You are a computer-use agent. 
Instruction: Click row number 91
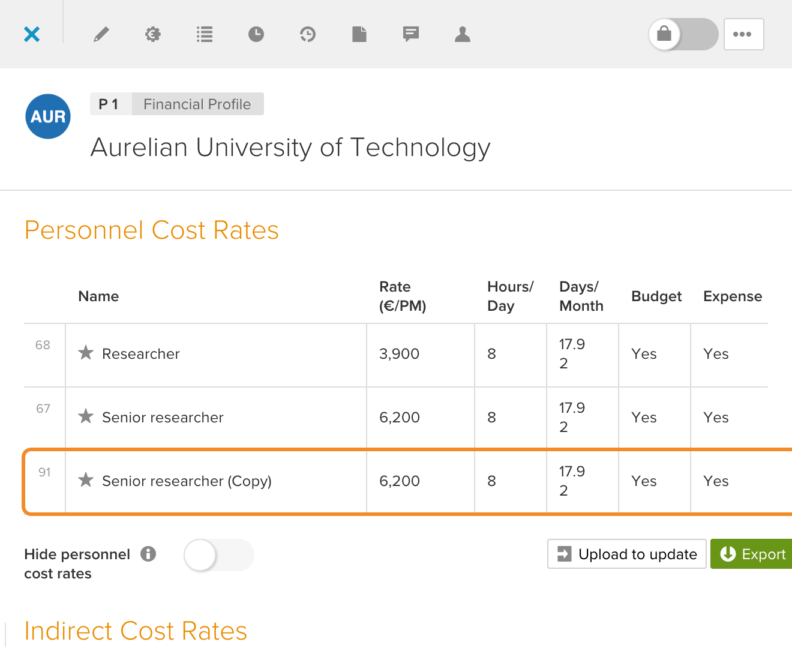[44, 472]
